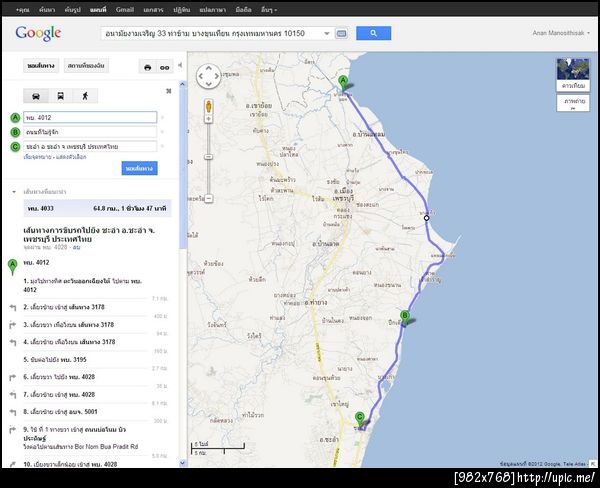Select driving car travel mode
This screenshot has height=488, width=600.
36,96
